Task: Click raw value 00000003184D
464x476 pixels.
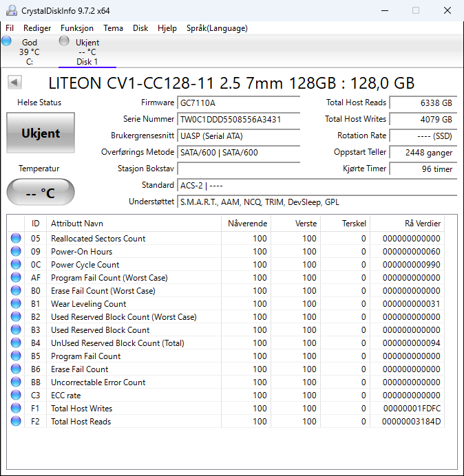Action: point(411,422)
